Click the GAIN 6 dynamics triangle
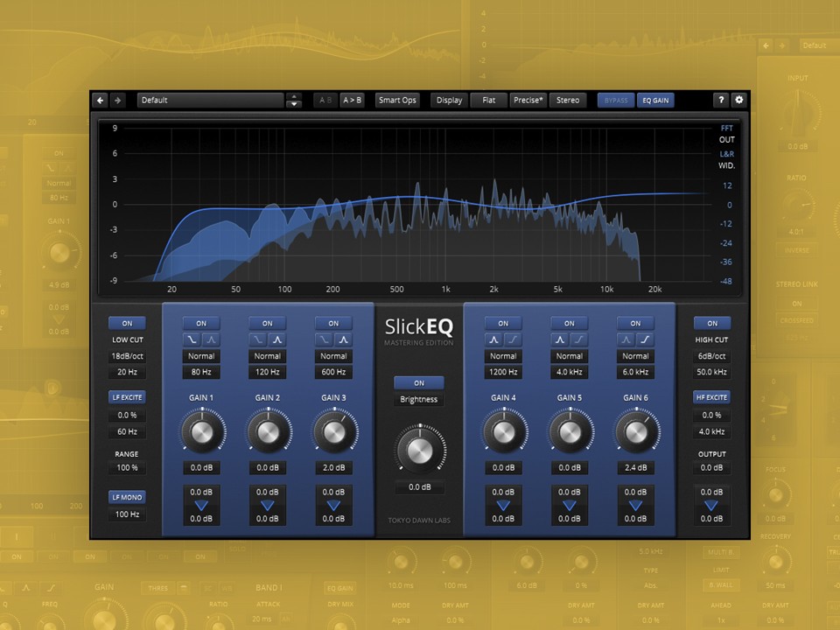Viewport: 840px width, 630px height. 635,505
